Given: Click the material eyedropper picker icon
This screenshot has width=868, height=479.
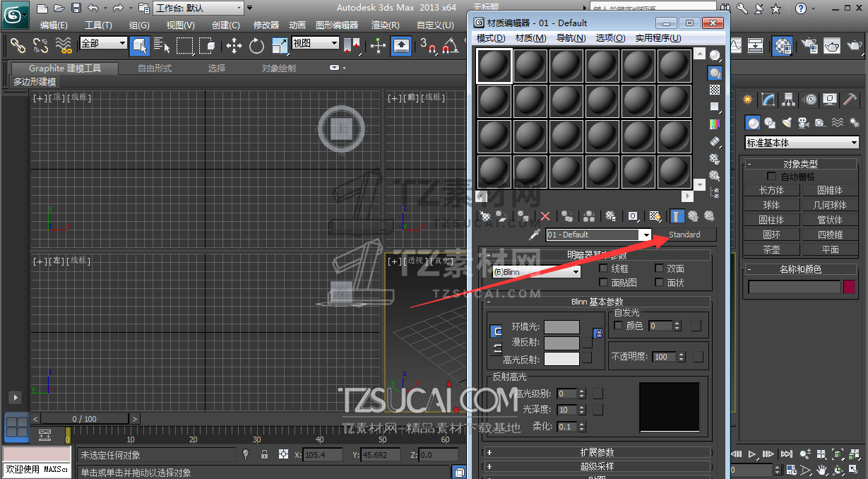Looking at the screenshot, I should coord(535,235).
